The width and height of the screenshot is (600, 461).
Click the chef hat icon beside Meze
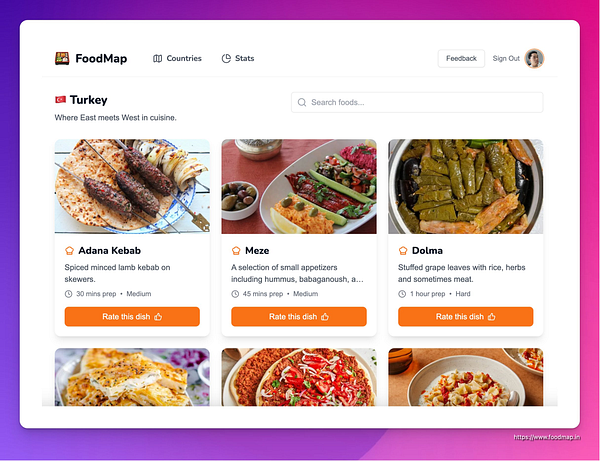point(236,251)
